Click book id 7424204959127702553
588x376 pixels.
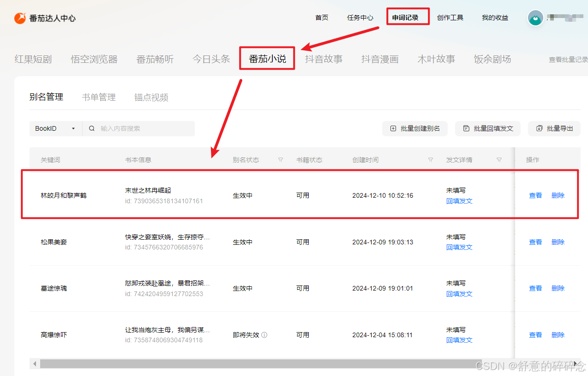[164, 294]
